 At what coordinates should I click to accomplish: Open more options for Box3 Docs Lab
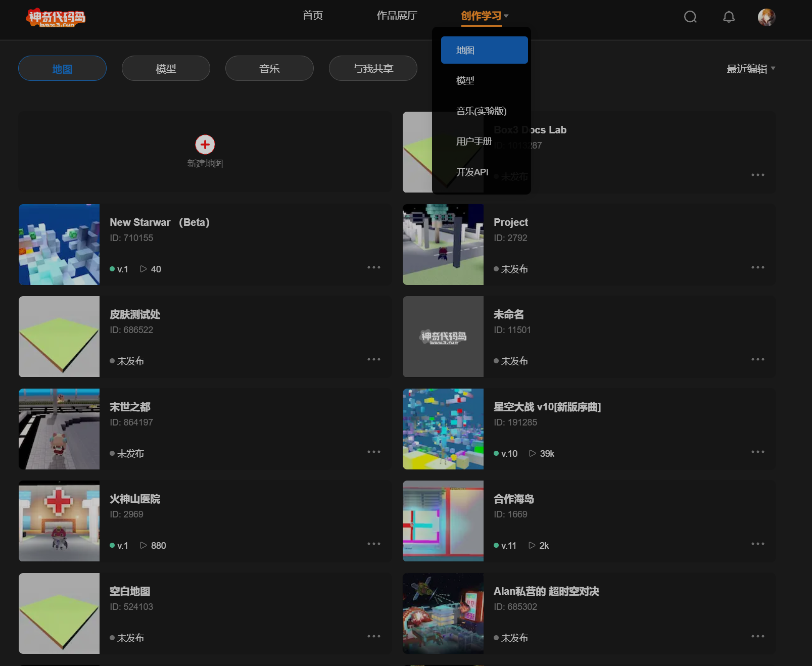point(758,175)
